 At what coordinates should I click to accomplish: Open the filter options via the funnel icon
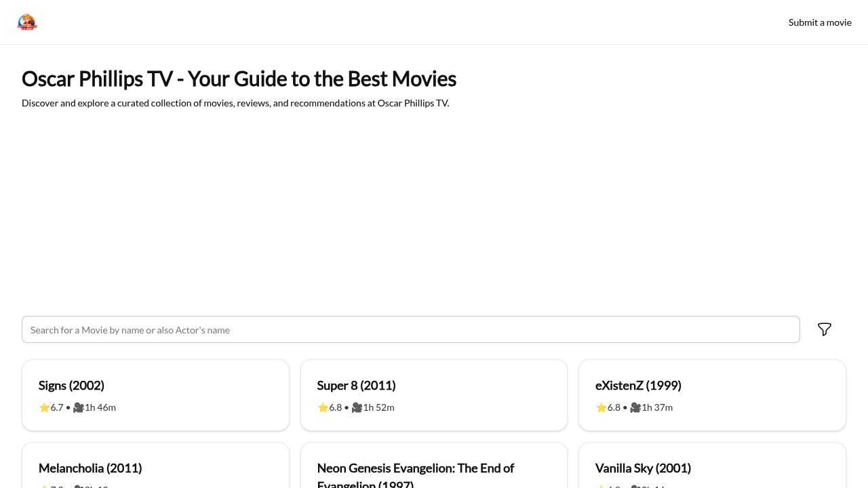click(x=823, y=329)
